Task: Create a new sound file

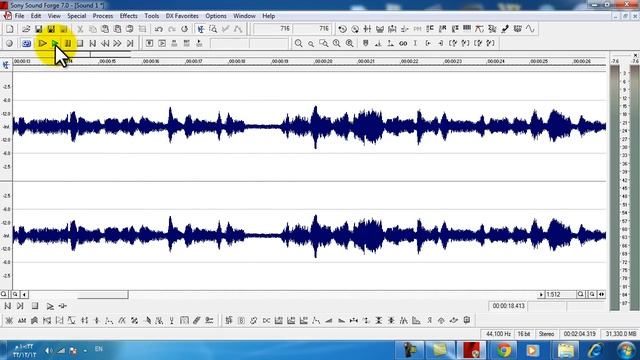Action: (10, 29)
